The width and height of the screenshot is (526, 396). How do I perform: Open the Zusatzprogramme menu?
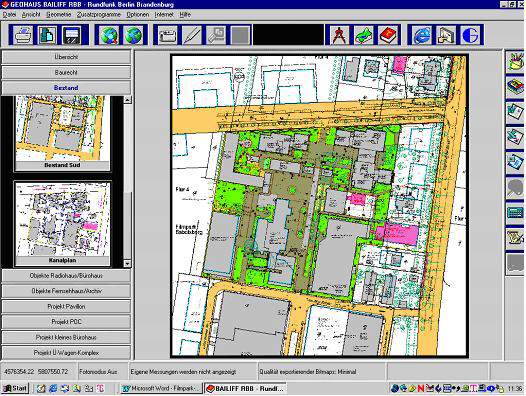99,15
